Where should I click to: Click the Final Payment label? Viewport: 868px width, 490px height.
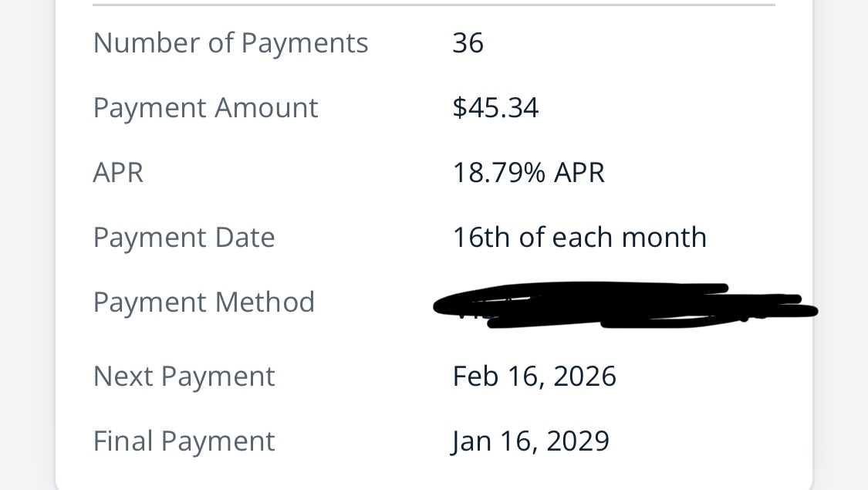pyautogui.click(x=184, y=441)
